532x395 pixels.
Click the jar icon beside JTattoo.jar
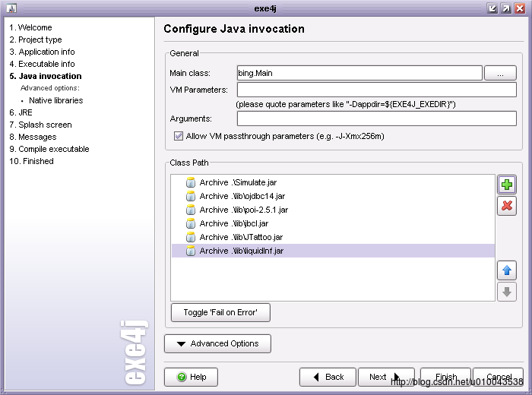click(191, 237)
